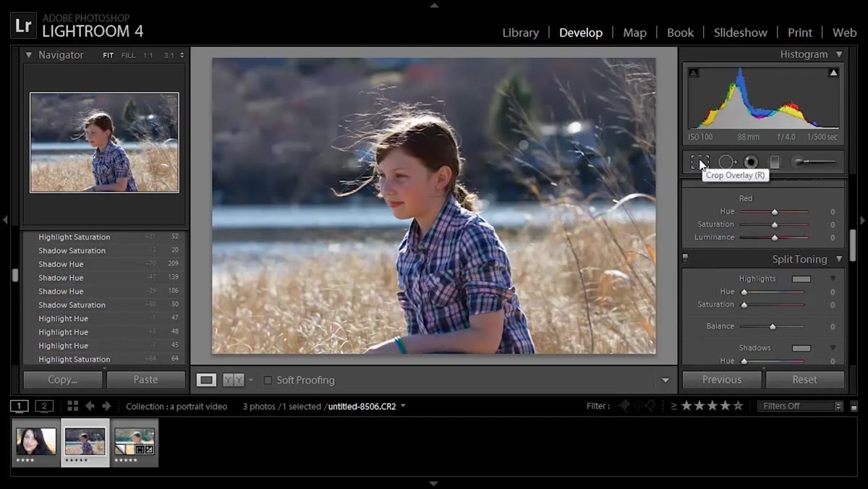Set filter rating to five stars

(x=738, y=406)
